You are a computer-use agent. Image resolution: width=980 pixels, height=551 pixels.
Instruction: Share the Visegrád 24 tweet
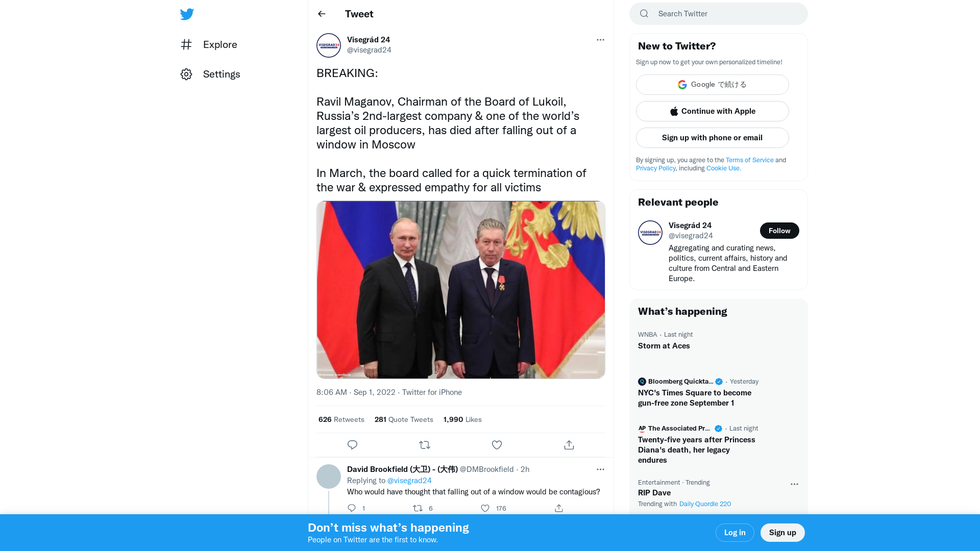click(x=569, y=444)
